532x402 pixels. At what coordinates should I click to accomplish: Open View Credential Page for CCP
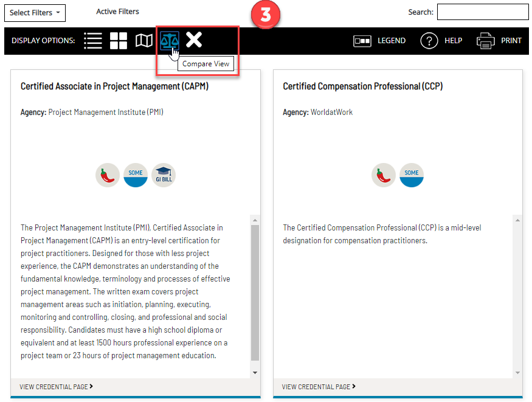pos(319,386)
